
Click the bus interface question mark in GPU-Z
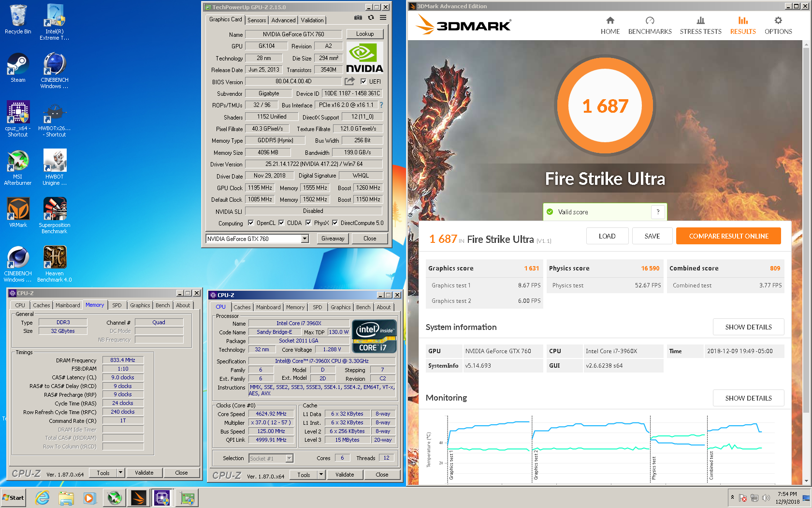(x=381, y=105)
